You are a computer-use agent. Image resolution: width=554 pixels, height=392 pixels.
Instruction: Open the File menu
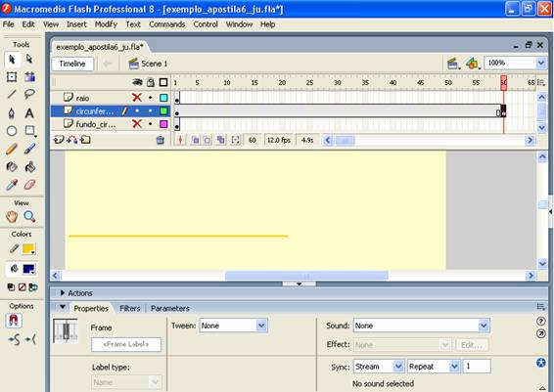9,24
